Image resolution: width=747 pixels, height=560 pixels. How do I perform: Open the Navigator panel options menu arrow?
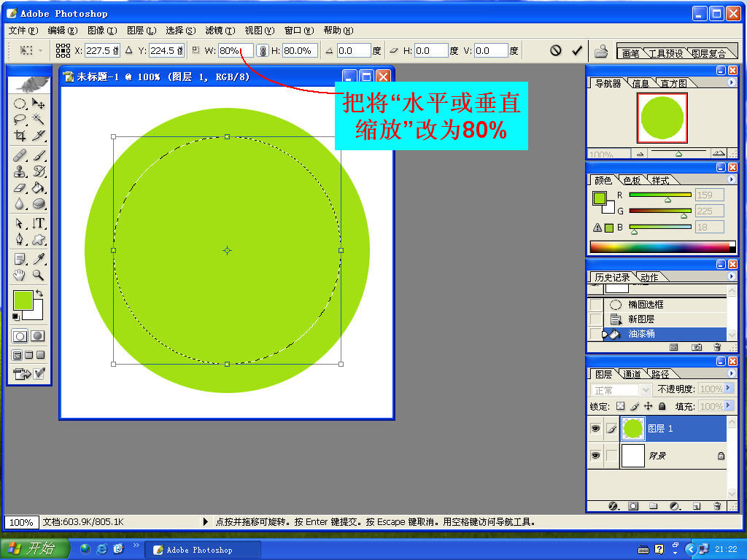tap(731, 82)
